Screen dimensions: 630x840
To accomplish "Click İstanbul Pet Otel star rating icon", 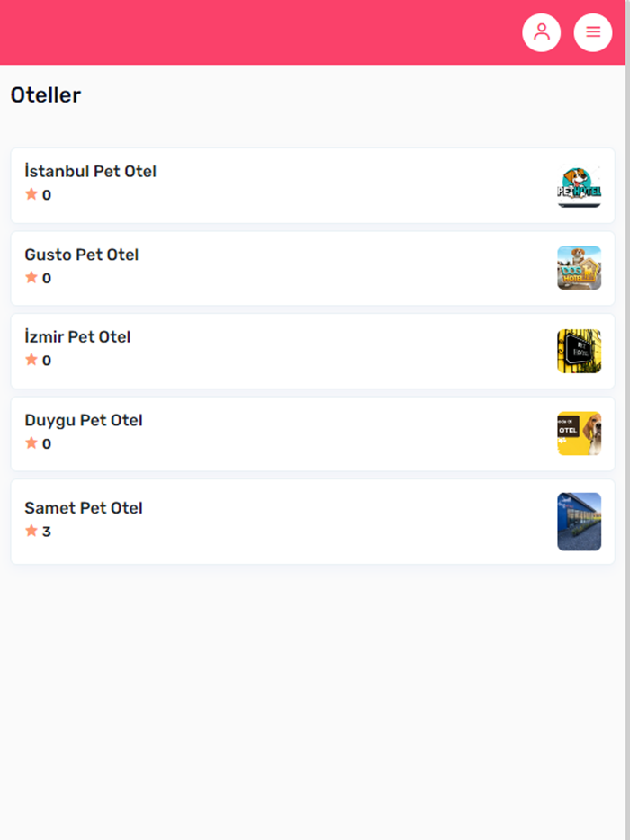I will tap(31, 194).
